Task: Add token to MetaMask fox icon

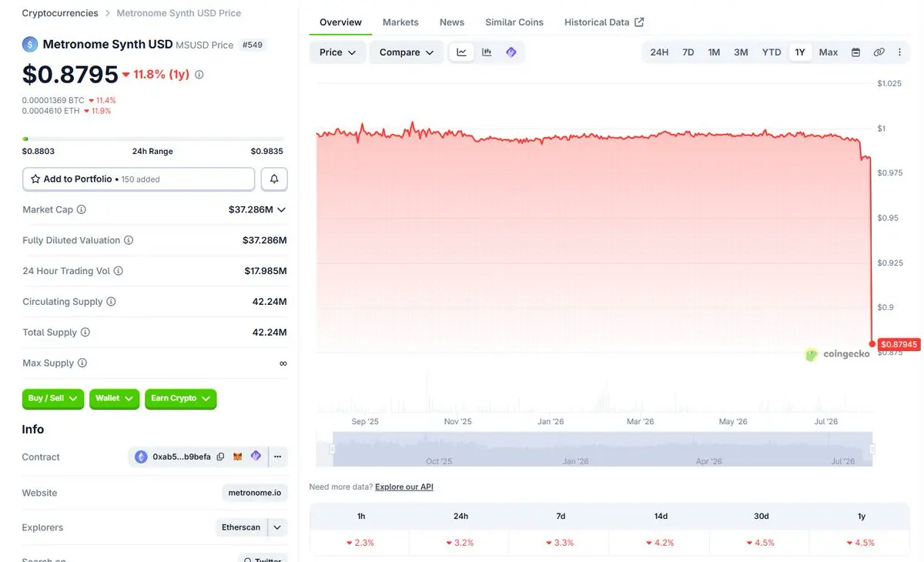Action: click(x=238, y=457)
